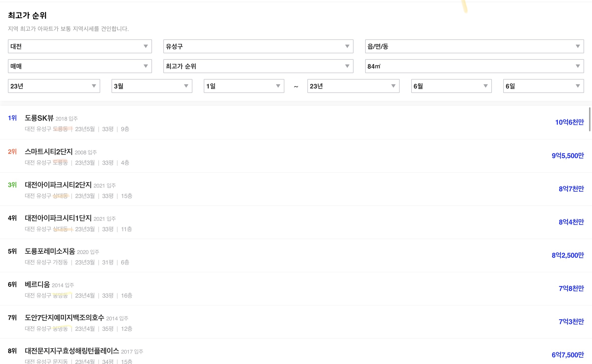Viewport: 592px width, 364px height.
Task: Open the 도룡SK뷰 apartment listing
Action: [x=39, y=118]
